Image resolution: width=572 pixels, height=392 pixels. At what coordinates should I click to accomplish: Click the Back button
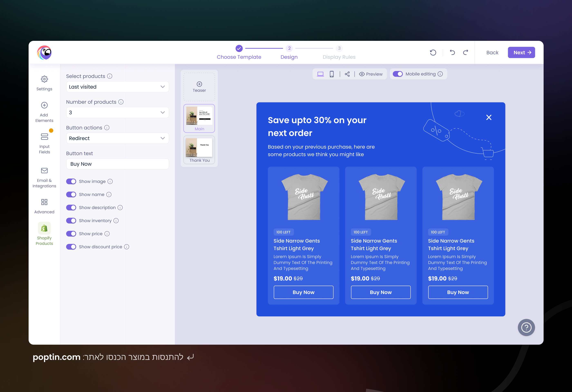coord(492,52)
